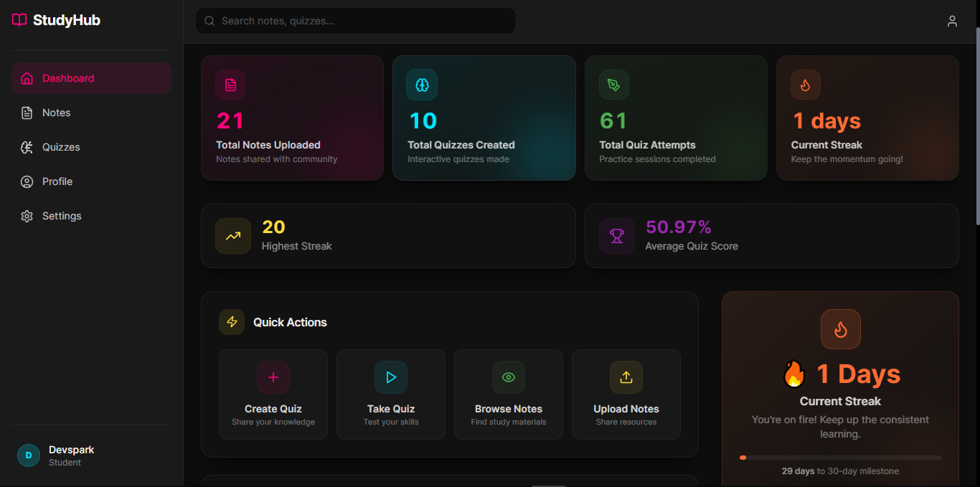Click the trophy icon for Average Quiz Score
This screenshot has width=980, height=487.
617,236
